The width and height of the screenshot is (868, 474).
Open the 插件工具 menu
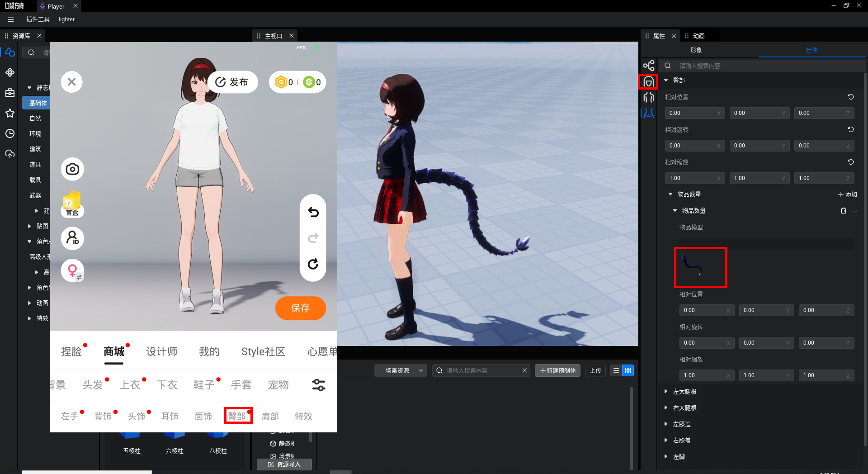[x=38, y=19]
